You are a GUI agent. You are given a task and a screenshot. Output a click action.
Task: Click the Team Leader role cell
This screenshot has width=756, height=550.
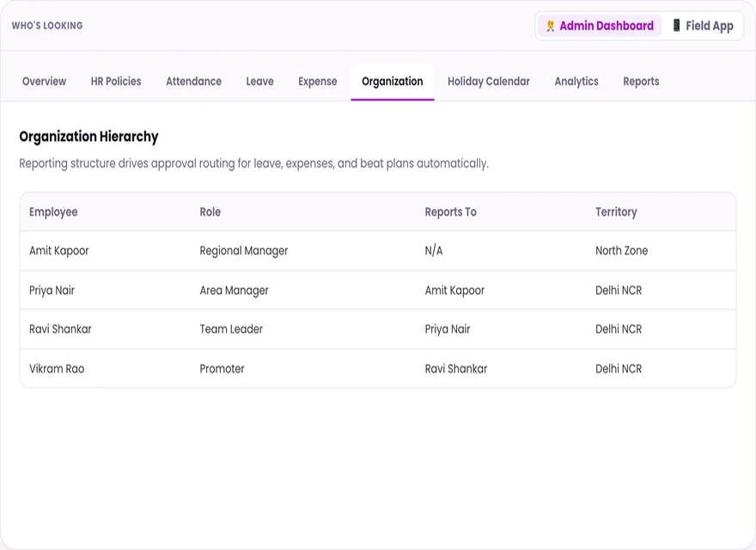pos(231,329)
